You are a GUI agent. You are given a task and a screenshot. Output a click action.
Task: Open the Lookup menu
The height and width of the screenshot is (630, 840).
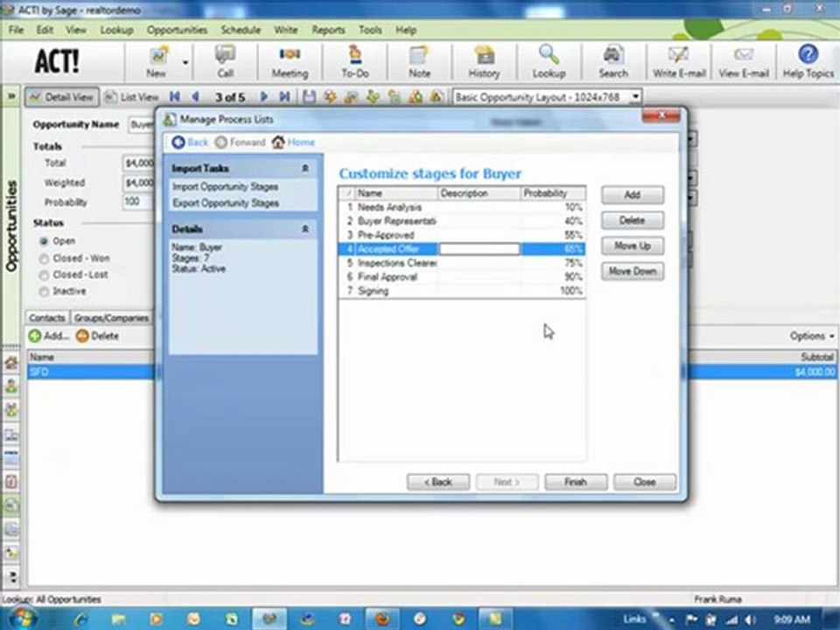pos(116,30)
